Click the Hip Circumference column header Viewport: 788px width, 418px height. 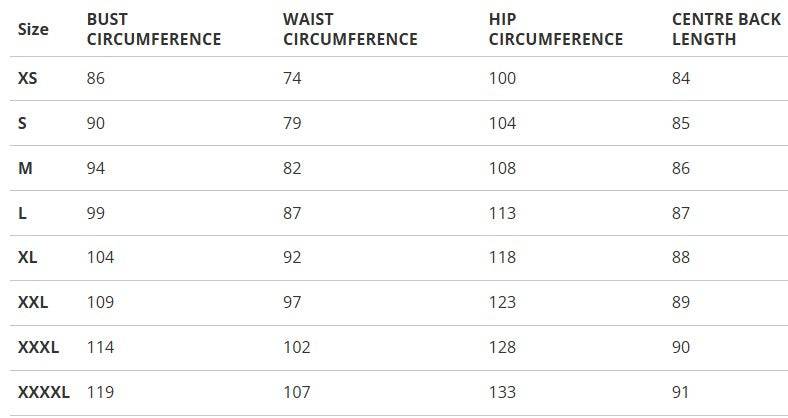click(x=556, y=30)
